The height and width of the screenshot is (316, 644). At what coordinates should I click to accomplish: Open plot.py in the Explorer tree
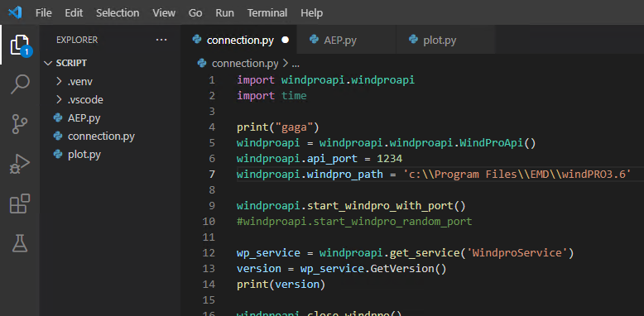[84, 155]
